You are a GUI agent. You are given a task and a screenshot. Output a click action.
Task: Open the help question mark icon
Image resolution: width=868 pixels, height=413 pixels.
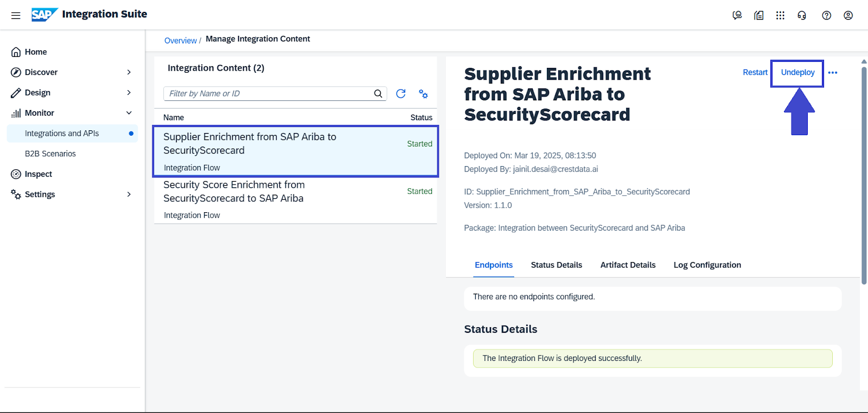[x=826, y=15]
